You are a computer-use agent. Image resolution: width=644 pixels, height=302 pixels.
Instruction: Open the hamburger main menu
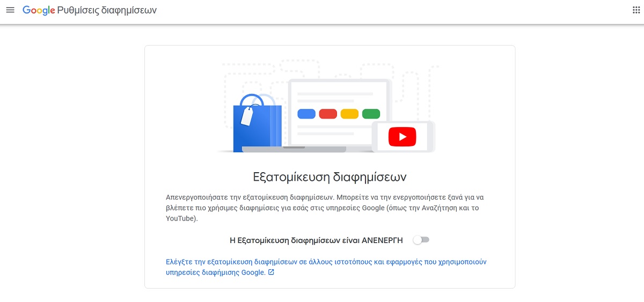pyautogui.click(x=10, y=10)
